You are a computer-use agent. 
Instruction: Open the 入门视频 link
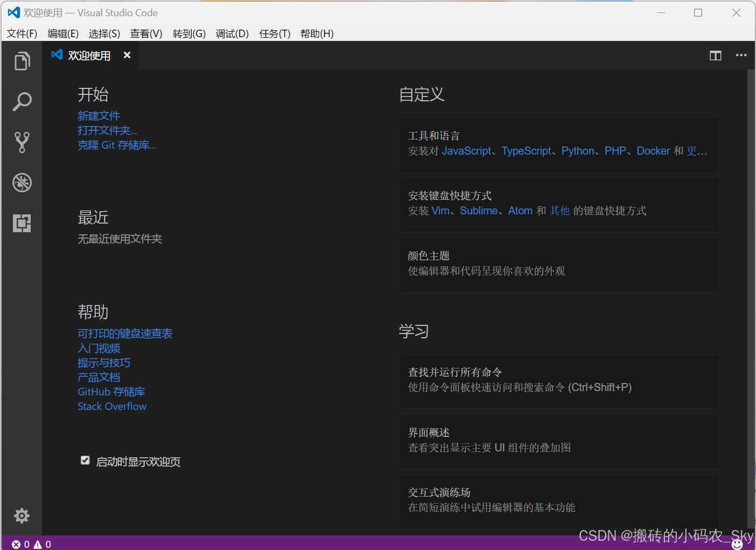99,348
